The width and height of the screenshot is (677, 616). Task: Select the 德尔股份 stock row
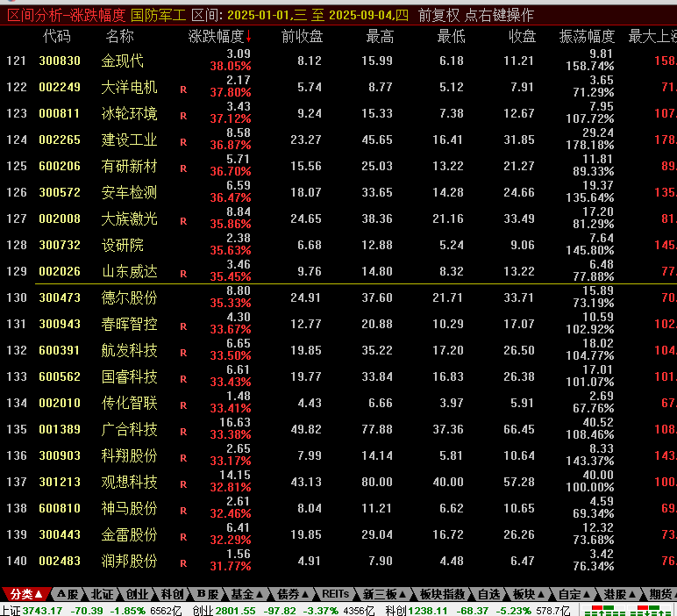pyautogui.click(x=338, y=297)
